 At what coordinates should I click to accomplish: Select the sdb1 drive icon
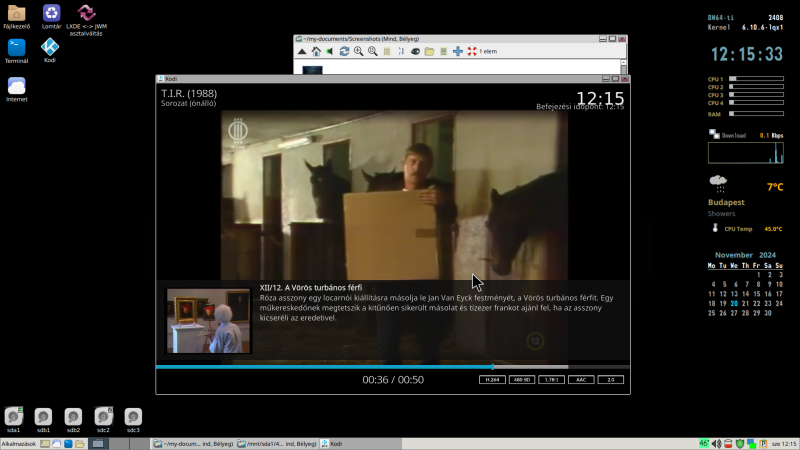43,420
